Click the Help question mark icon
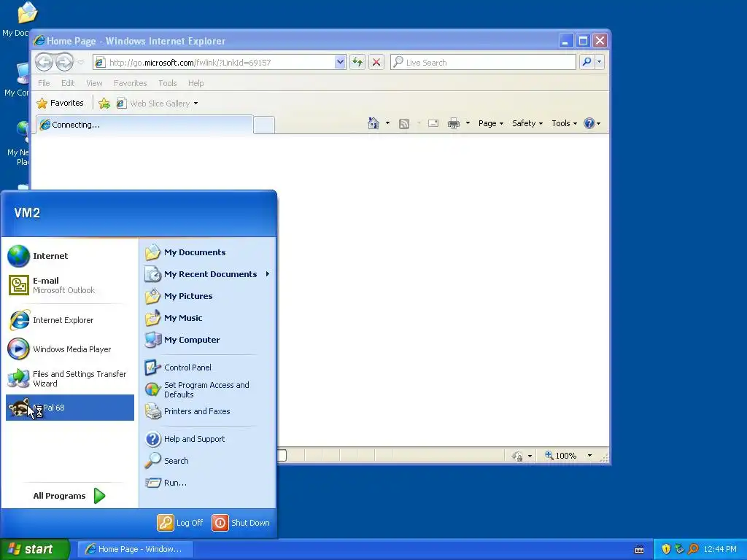The image size is (747, 560). [x=589, y=123]
